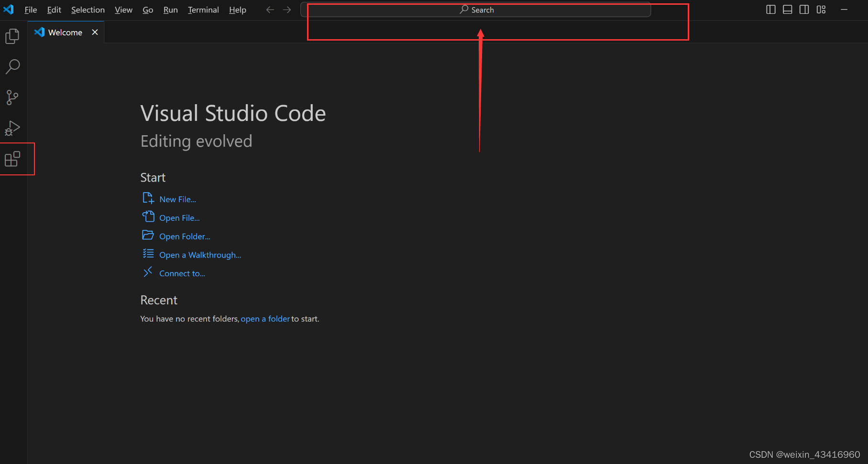
Task: Click the magnifier icon in Search box
Action: click(x=464, y=10)
